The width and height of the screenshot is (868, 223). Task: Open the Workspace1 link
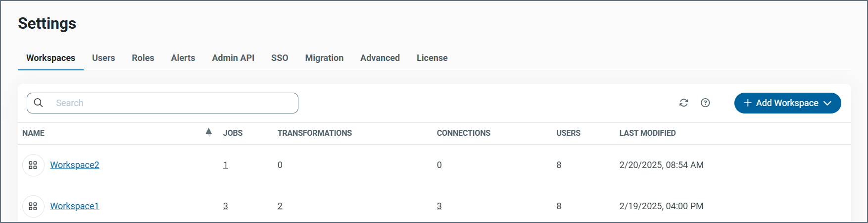(75, 206)
